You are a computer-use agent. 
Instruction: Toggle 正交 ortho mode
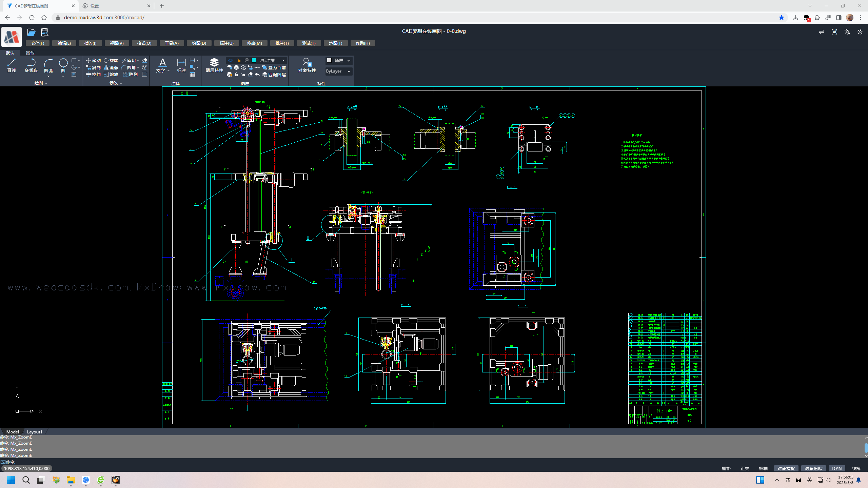pos(745,468)
